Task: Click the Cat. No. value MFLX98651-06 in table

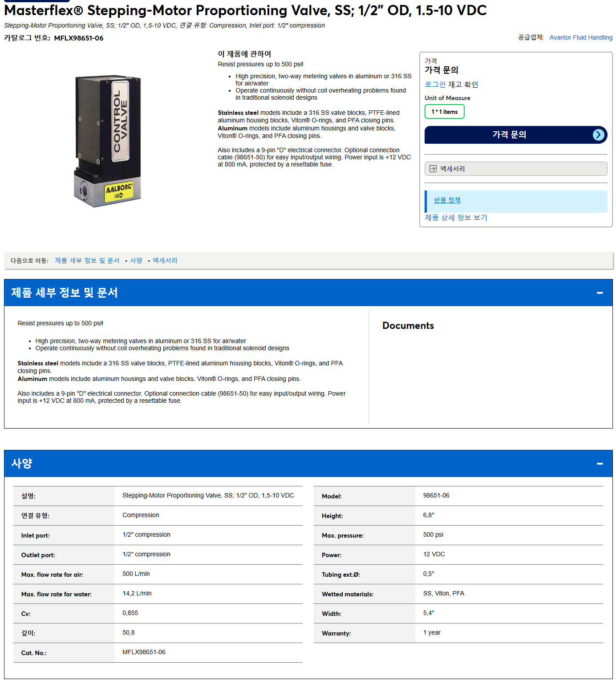Action: point(144,652)
